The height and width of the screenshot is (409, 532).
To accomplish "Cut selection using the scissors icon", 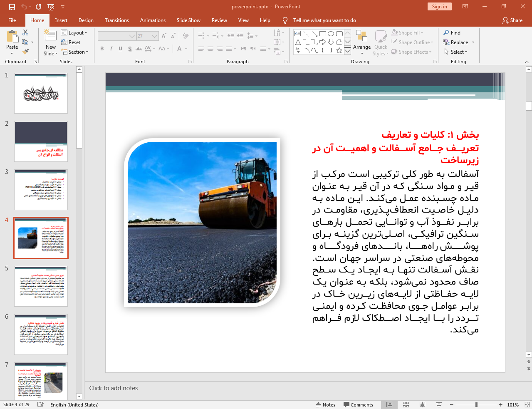I will coord(25,32).
